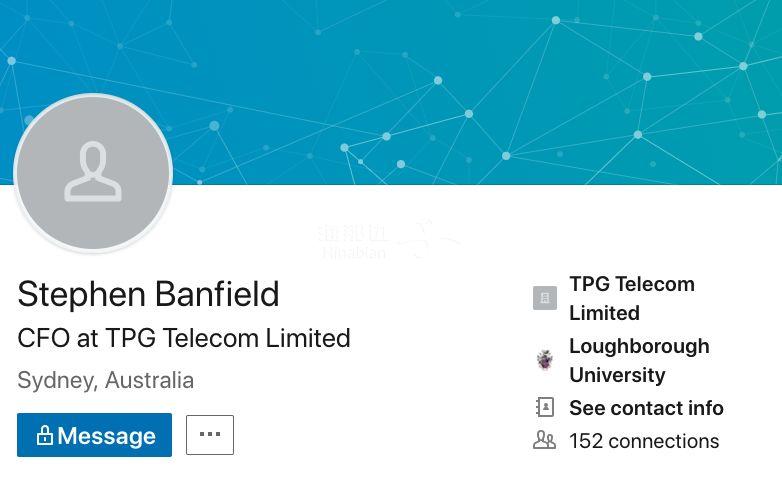View the 152 connections list
The width and height of the screenshot is (782, 479).
tap(644, 441)
